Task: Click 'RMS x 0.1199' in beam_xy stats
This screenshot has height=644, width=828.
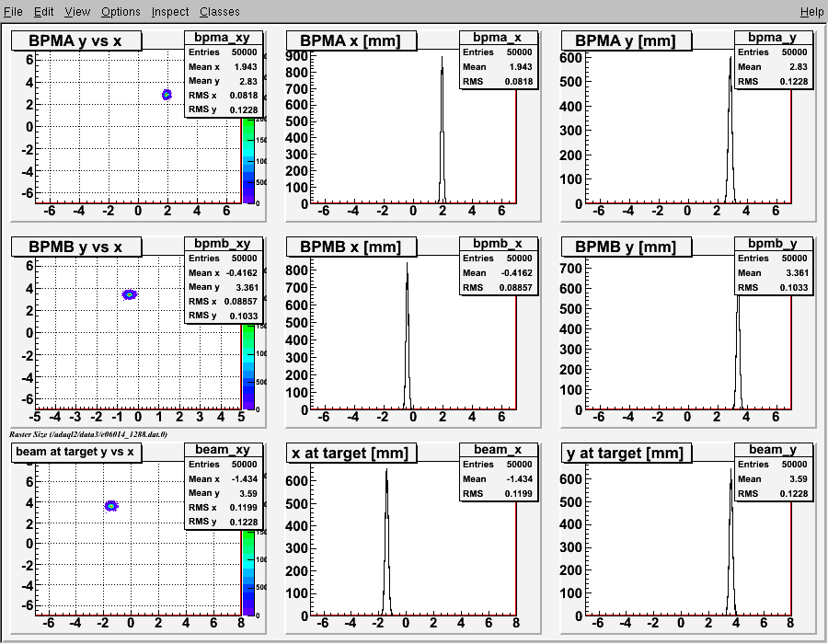Action: (x=223, y=507)
